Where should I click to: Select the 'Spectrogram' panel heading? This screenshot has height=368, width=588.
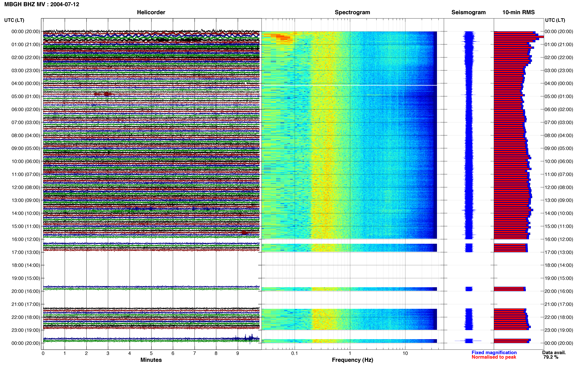tap(352, 12)
